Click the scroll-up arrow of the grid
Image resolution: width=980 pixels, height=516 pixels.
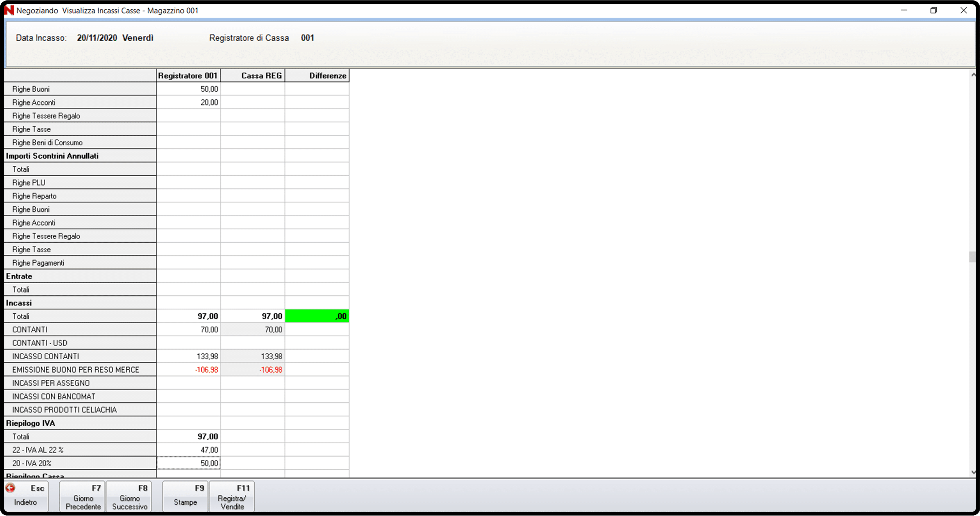[973, 75]
